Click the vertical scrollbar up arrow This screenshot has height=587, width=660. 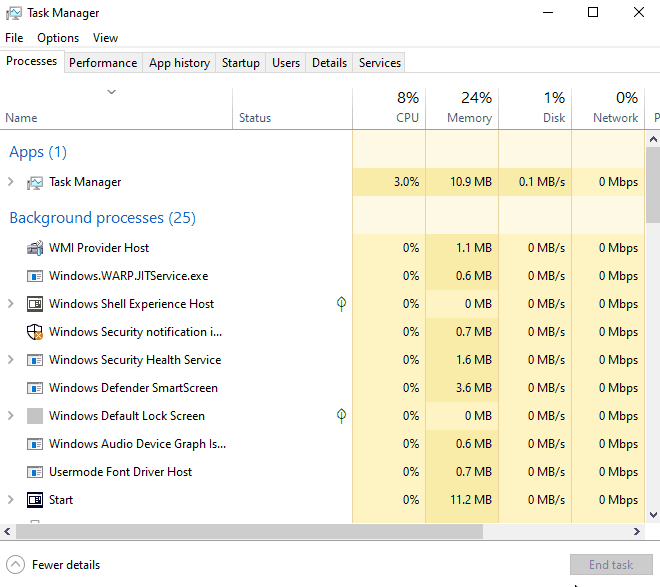coord(653,139)
